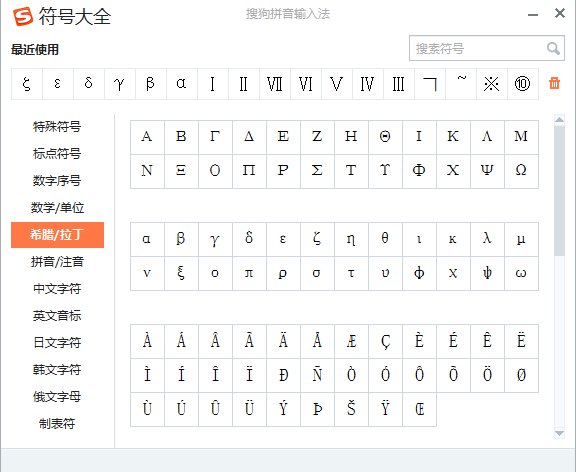Close the 符号大全 window
Screen dimensions: 576x472
(560, 14)
